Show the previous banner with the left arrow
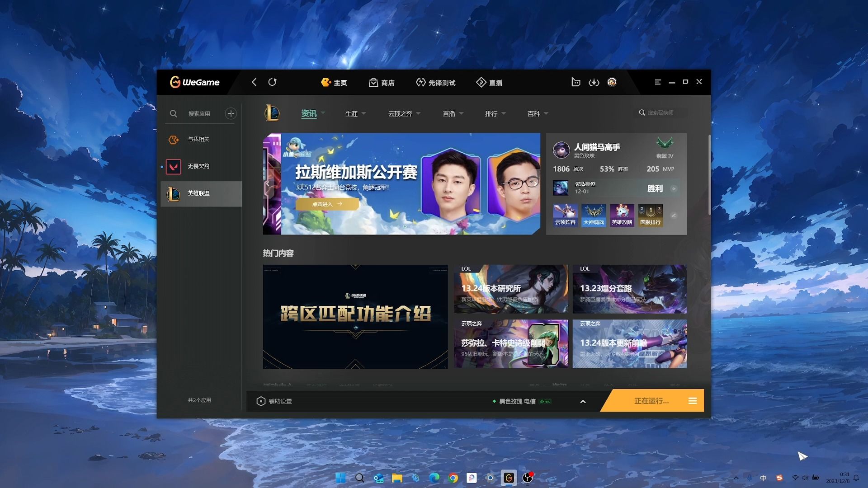Viewport: 868px width, 488px height. [x=268, y=183]
